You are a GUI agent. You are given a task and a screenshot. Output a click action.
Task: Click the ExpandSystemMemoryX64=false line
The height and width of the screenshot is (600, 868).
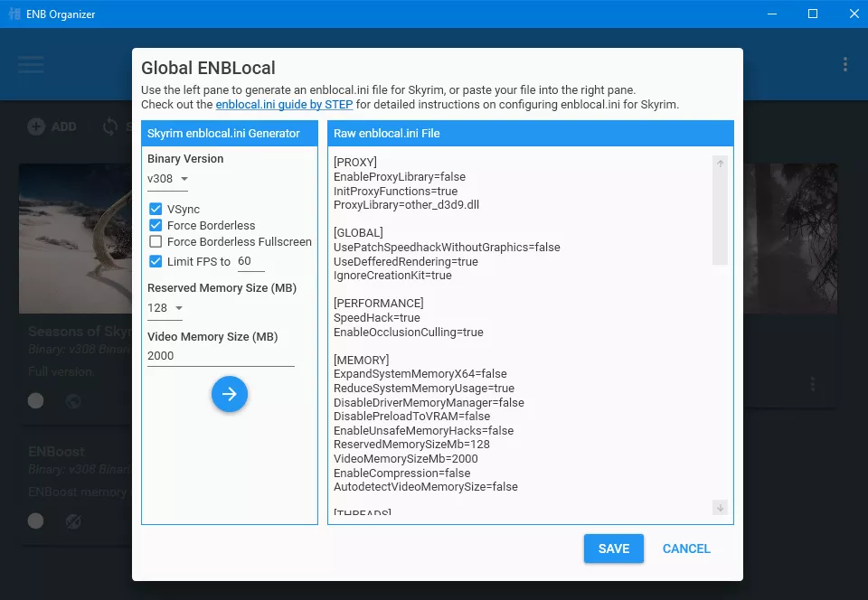pyautogui.click(x=420, y=374)
